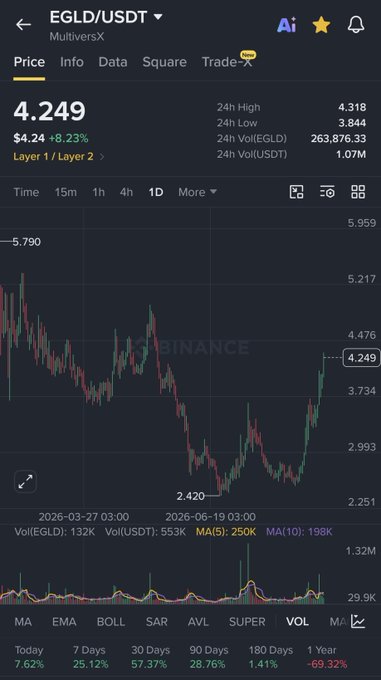This screenshot has width=381, height=680.
Task: Click the 24h High value 4.318
Action: pos(352,107)
